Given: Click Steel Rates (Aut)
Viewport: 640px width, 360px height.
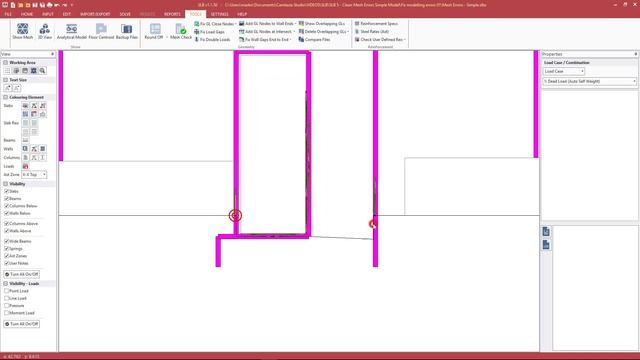Looking at the screenshot, I should point(371,31).
